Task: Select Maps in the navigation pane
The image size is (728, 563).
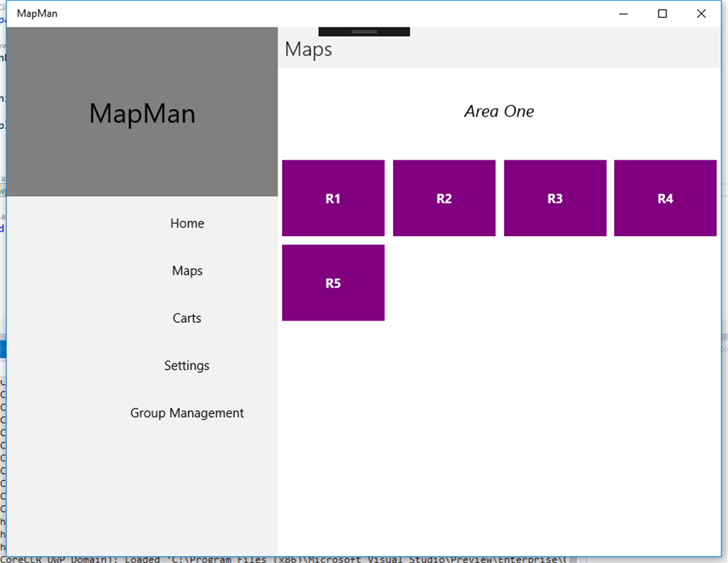Action: [187, 270]
